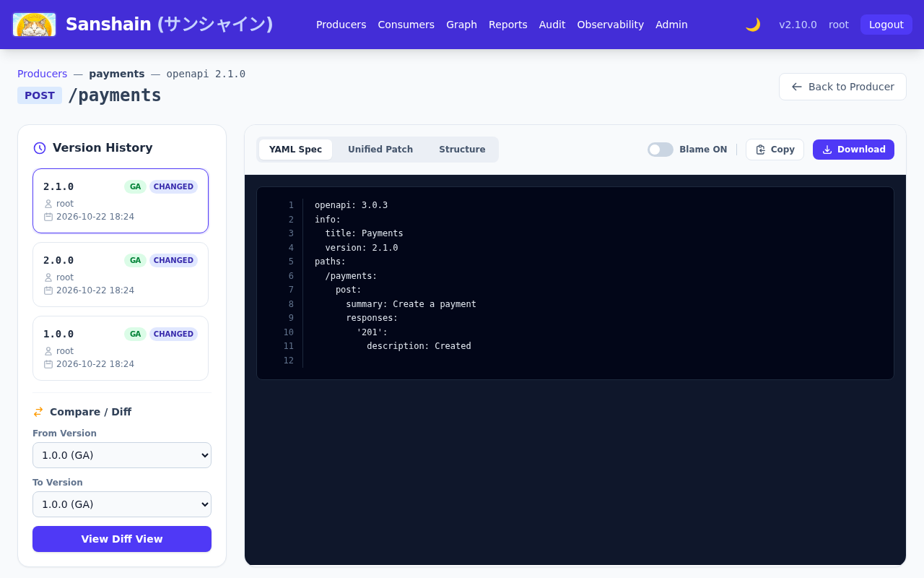
Task: Click the Sanshain app title
Action: point(170,25)
